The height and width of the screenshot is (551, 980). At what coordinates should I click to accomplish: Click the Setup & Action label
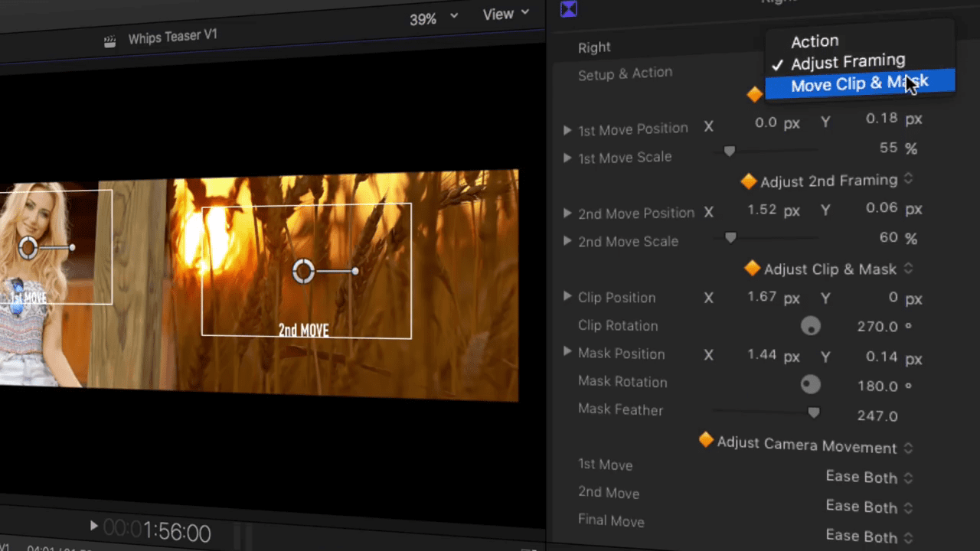coord(625,73)
